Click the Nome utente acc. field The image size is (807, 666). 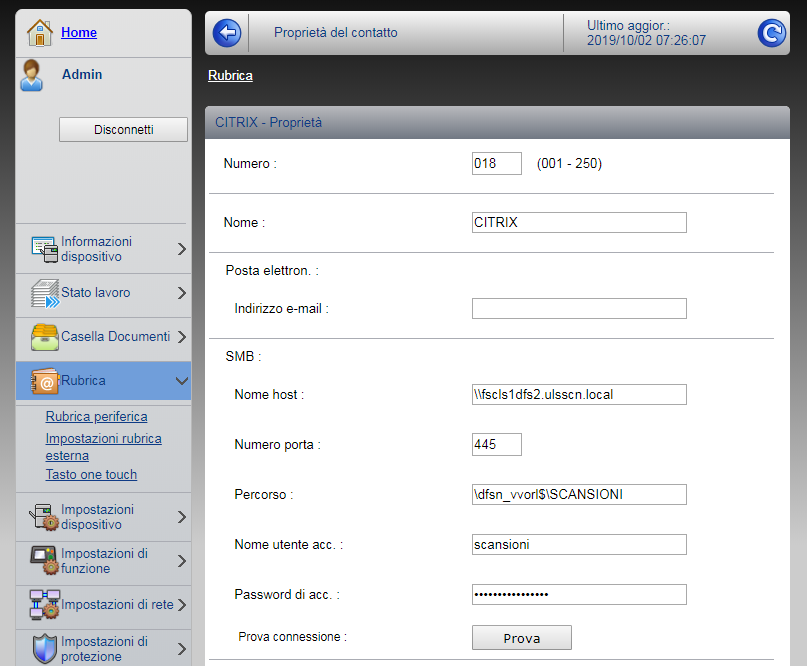pyautogui.click(x=579, y=544)
